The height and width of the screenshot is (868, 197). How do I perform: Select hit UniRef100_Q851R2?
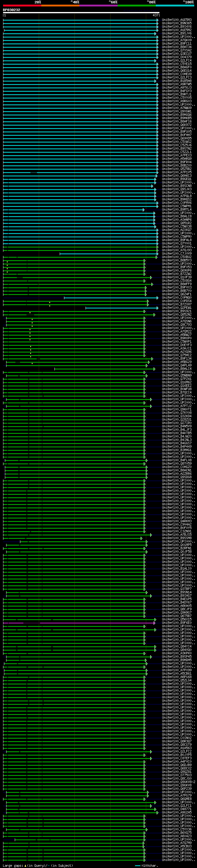coord(177,223)
